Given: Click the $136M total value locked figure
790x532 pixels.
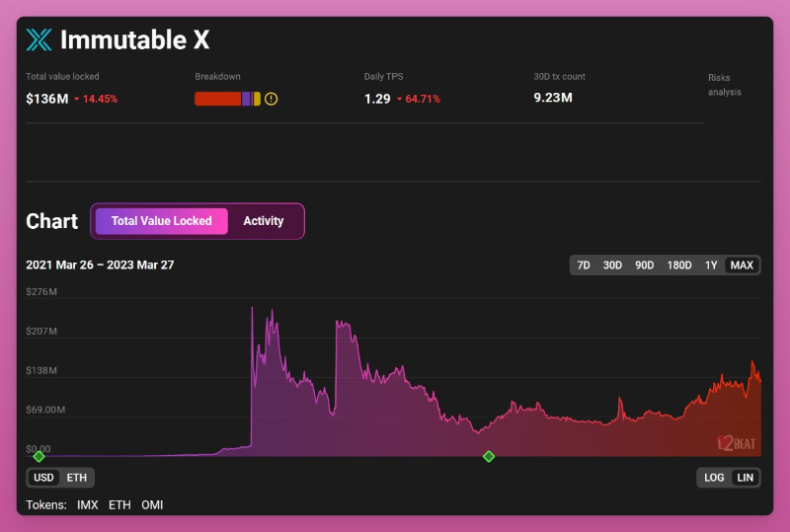Looking at the screenshot, I should coord(47,99).
